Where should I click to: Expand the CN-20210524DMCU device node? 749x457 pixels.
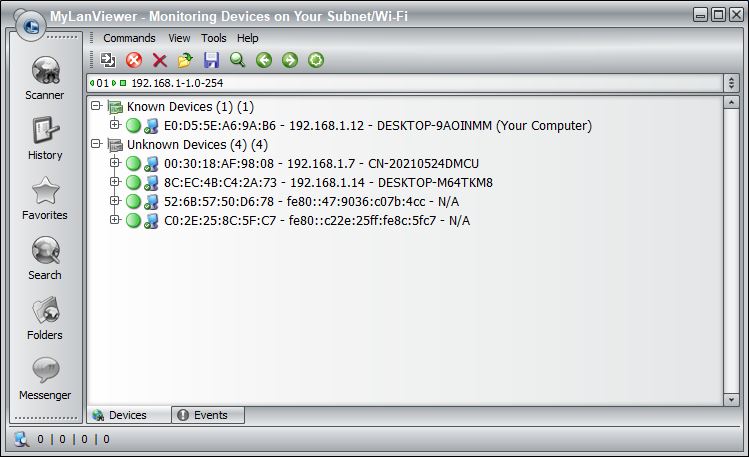pos(115,162)
